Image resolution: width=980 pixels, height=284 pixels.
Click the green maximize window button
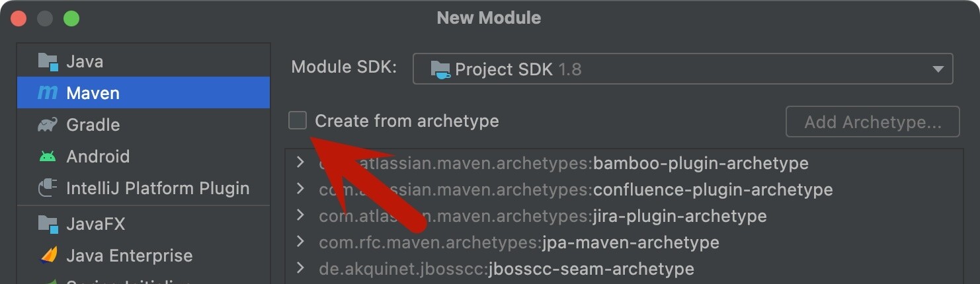tap(71, 18)
